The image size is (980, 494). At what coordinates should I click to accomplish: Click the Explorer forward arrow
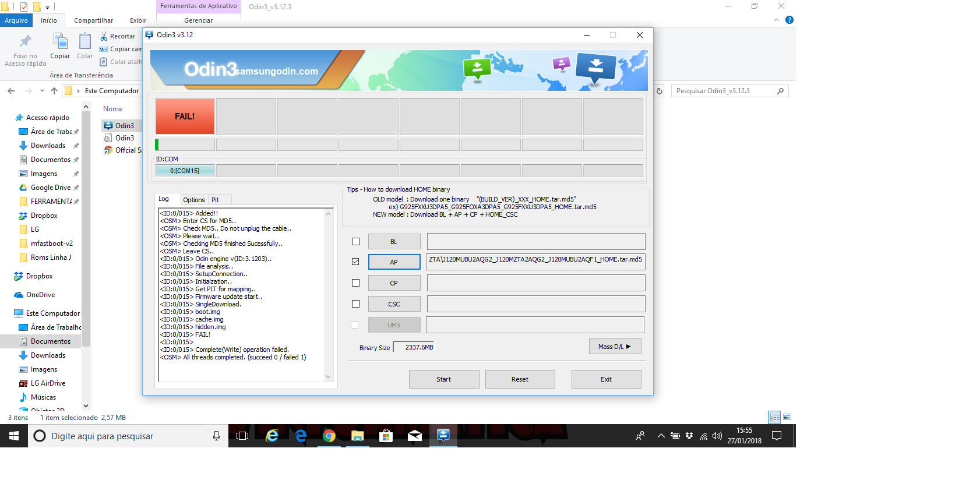coord(28,91)
